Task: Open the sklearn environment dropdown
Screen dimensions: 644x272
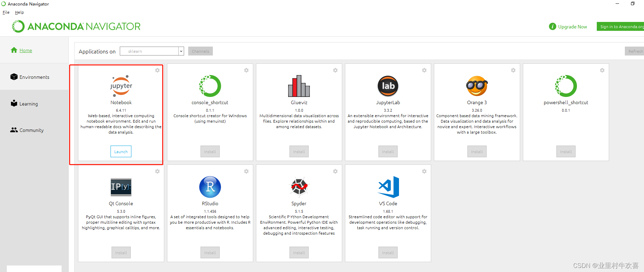Action: 152,51
